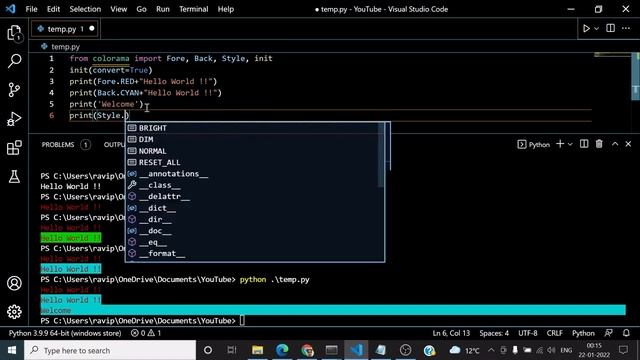This screenshot has width=640, height=360.
Task: Select Python 3.9.9 64-bit interpreter in status bar
Action: (65, 333)
